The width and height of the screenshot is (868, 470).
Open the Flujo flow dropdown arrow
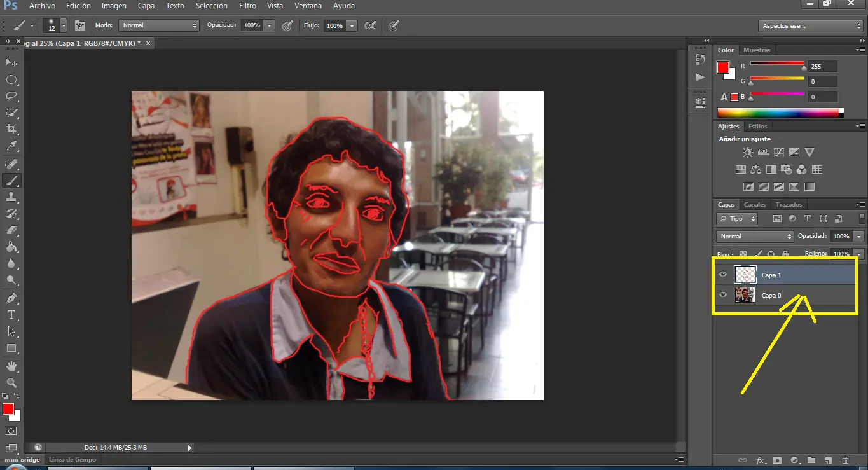click(352, 25)
